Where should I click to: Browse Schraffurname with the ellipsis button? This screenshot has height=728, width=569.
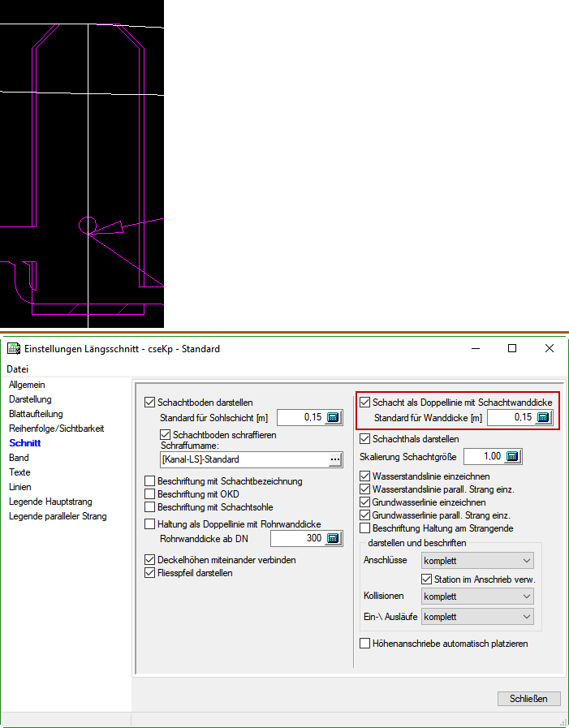coord(334,459)
